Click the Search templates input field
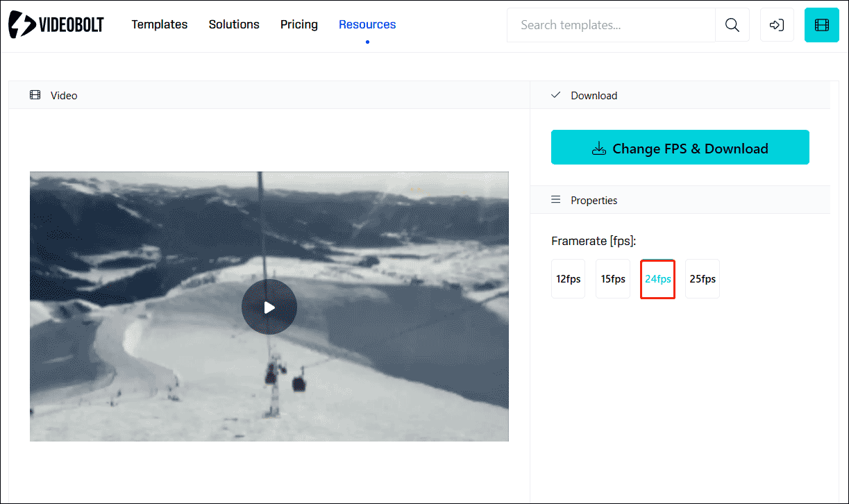The image size is (849, 504). (611, 24)
